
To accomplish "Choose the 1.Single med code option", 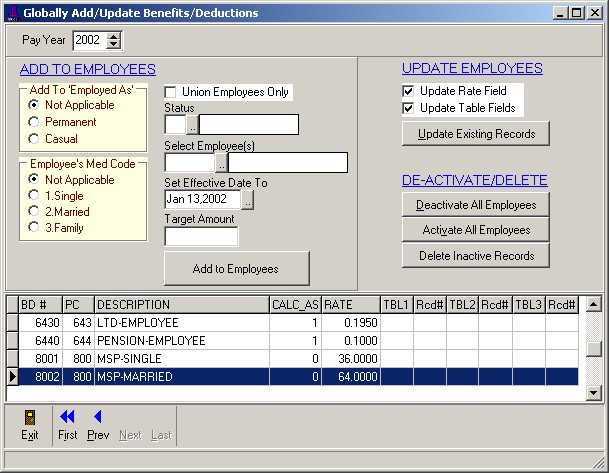I will (34, 195).
